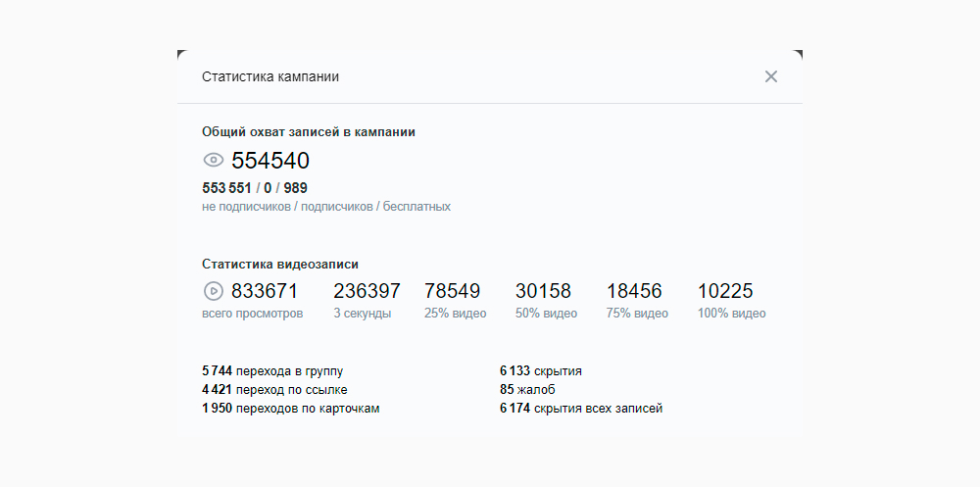Click the play icon beside video views
Image resolution: width=980 pixels, height=487 pixels.
coord(214,291)
